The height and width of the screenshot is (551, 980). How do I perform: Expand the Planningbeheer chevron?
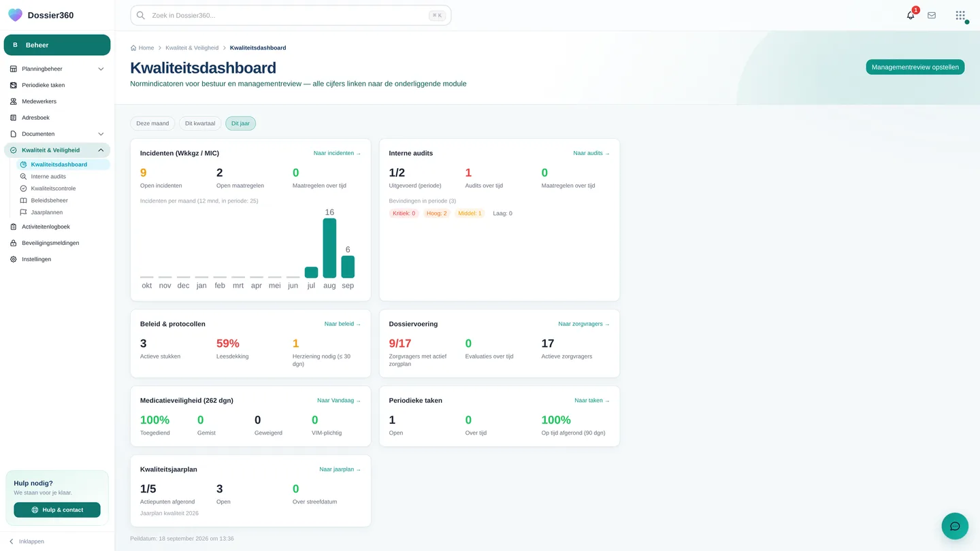(101, 69)
